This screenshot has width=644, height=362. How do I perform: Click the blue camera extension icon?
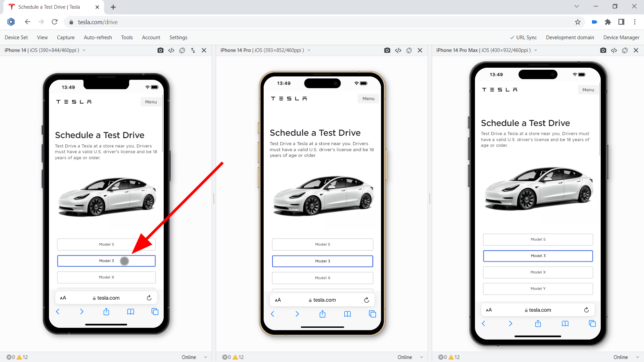click(x=594, y=22)
